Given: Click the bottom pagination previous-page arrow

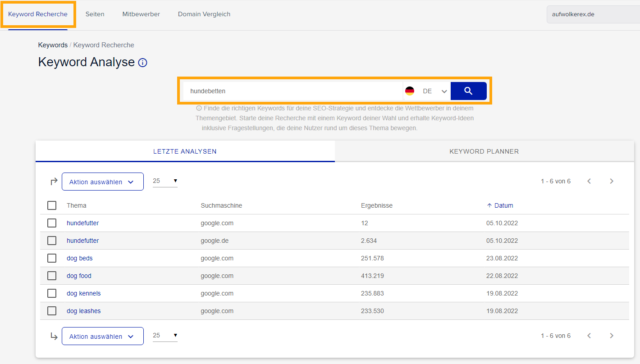Looking at the screenshot, I should (589, 336).
